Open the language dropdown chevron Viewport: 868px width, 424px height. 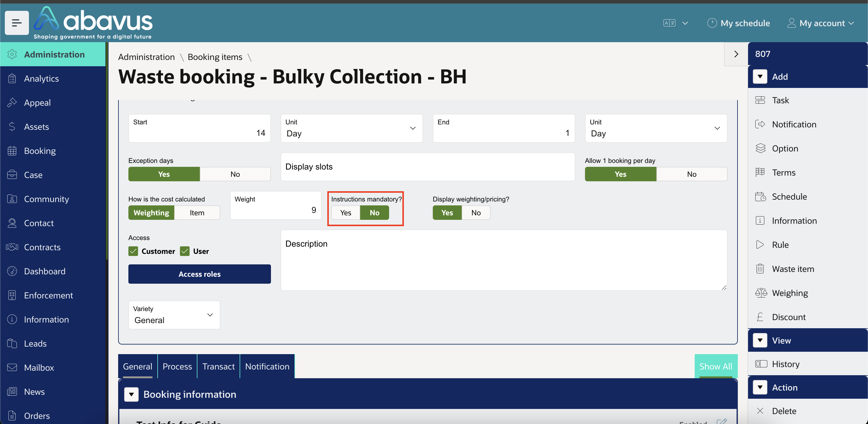[685, 23]
